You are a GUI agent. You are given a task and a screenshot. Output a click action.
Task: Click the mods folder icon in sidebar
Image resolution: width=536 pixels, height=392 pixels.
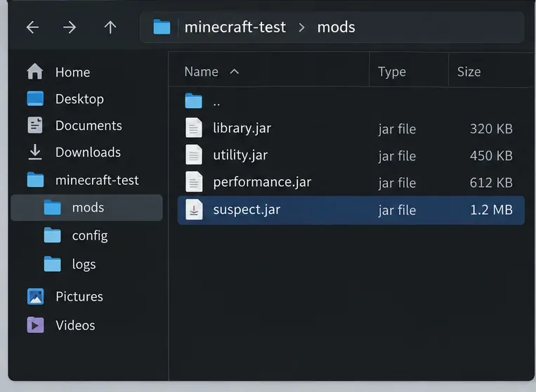(x=52, y=207)
